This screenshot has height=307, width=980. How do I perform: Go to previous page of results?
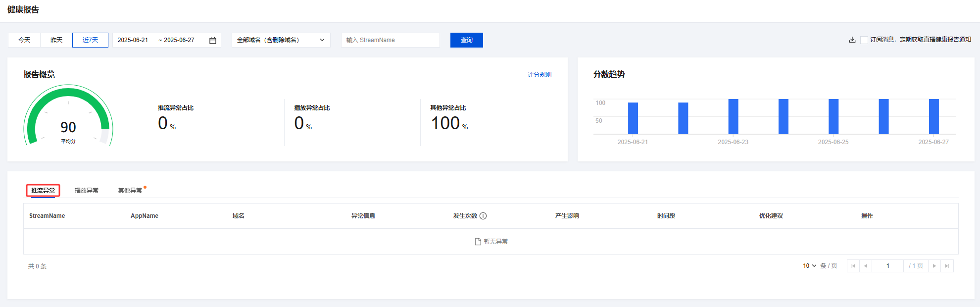tap(865, 266)
